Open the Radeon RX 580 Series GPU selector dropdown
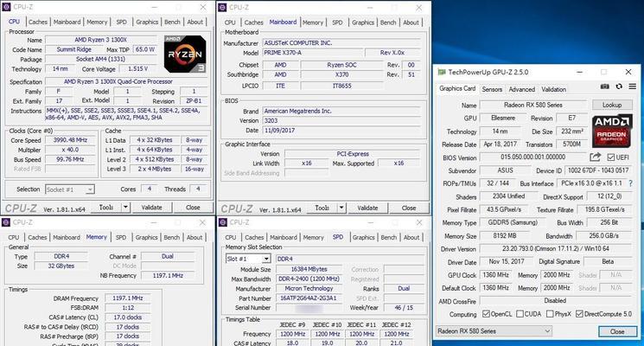644x346 pixels. tap(494, 330)
